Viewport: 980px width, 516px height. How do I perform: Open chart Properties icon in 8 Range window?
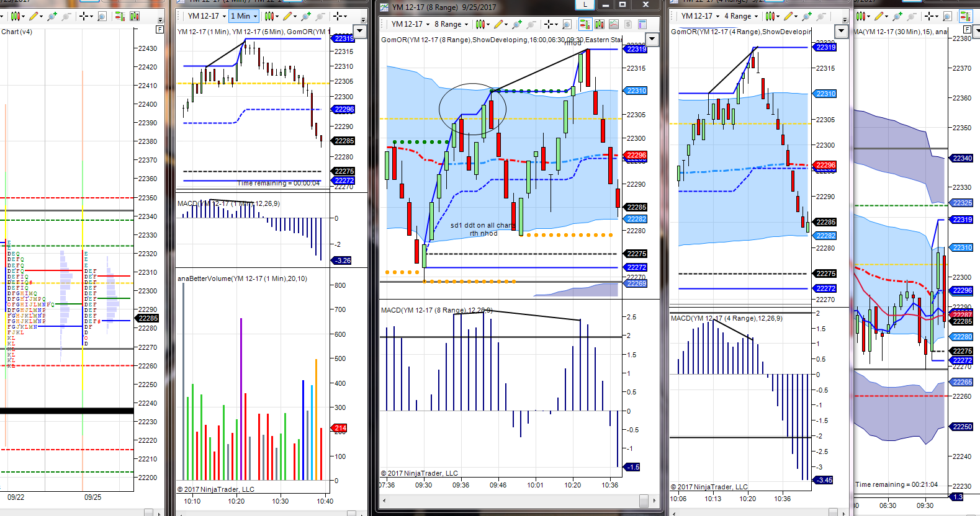pos(642,24)
